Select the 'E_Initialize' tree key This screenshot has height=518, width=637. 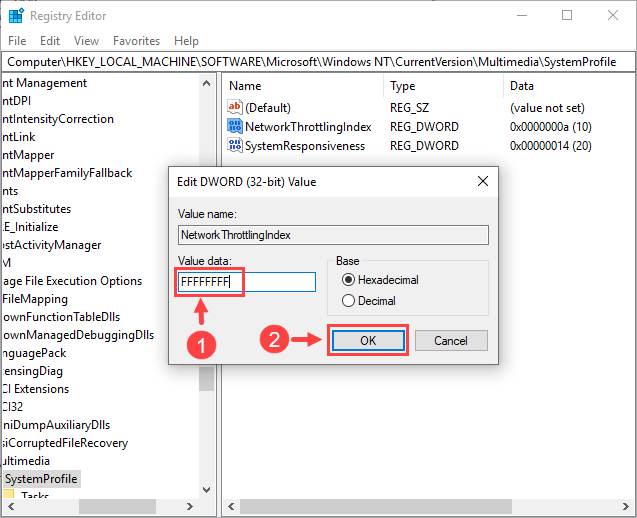pyautogui.click(x=30, y=227)
